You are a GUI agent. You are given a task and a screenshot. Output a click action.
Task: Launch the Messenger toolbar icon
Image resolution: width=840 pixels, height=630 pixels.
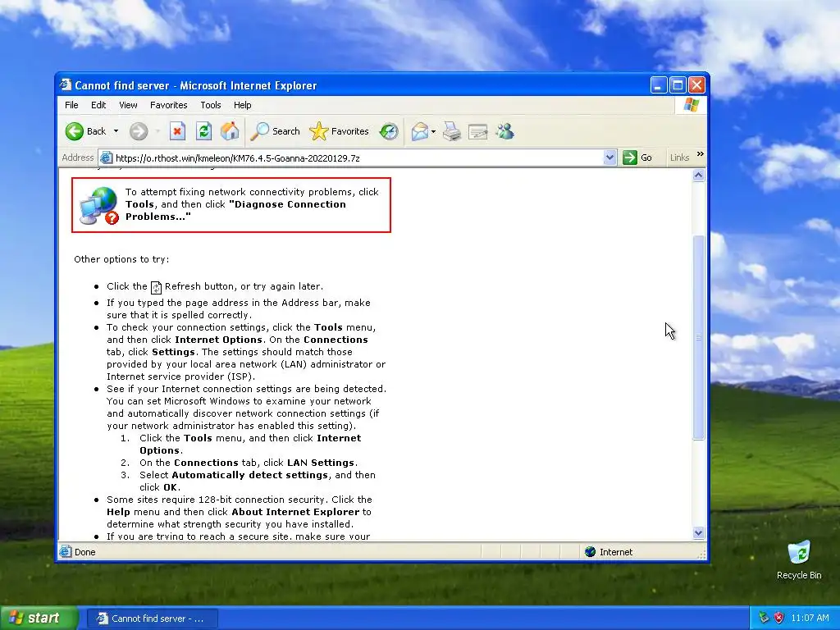pyautogui.click(x=504, y=131)
